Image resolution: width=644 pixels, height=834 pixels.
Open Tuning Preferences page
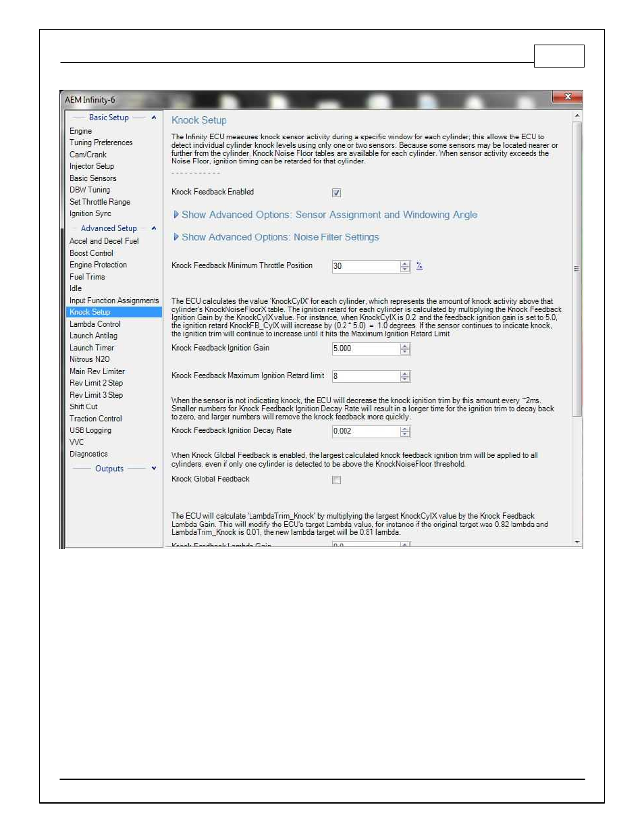tap(101, 142)
